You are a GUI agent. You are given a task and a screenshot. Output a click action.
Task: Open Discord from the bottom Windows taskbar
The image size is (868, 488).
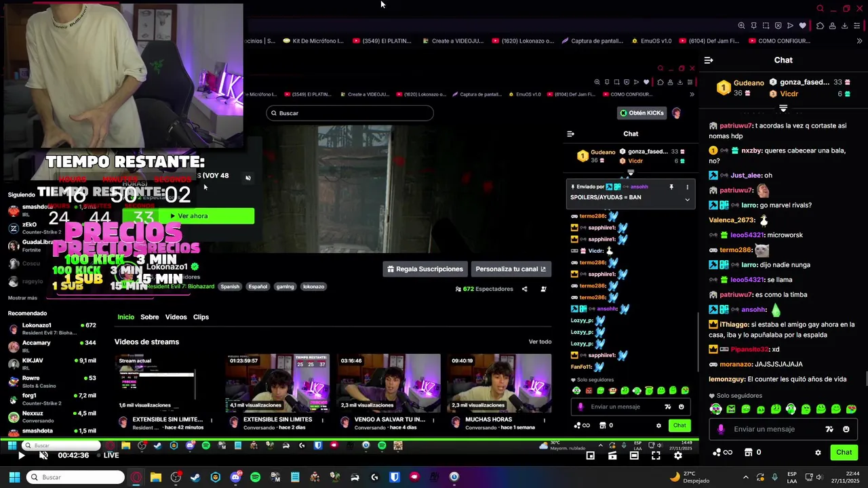pyautogui.click(x=235, y=477)
